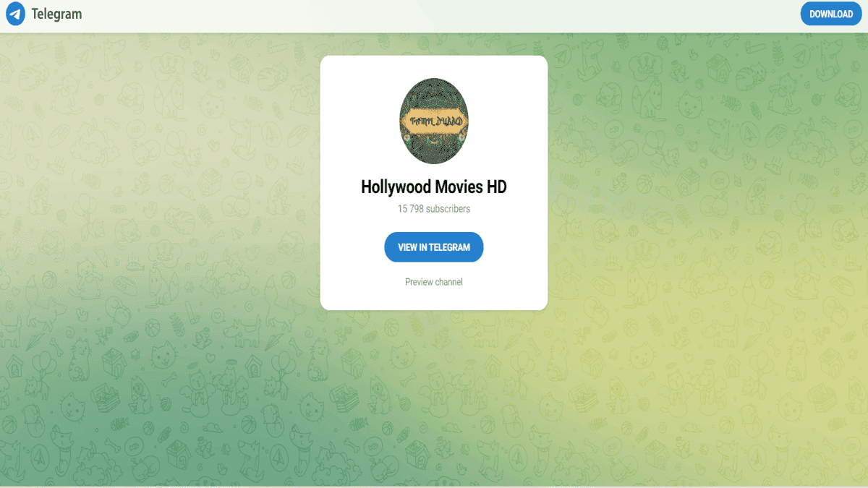Click the blue DOWNLOAD button
The image size is (868, 488).
pos(831,14)
